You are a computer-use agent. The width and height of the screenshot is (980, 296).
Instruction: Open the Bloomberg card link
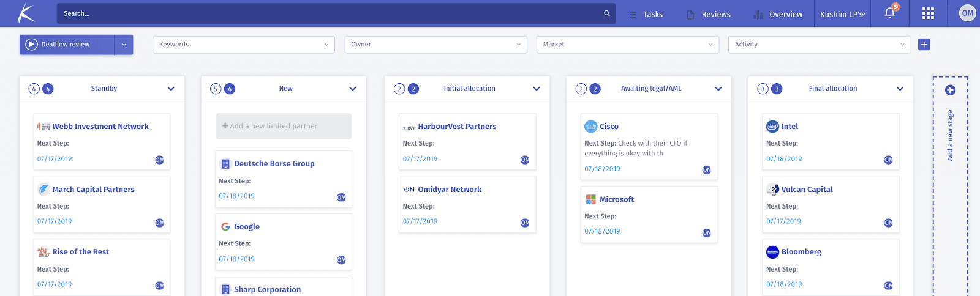pos(801,252)
